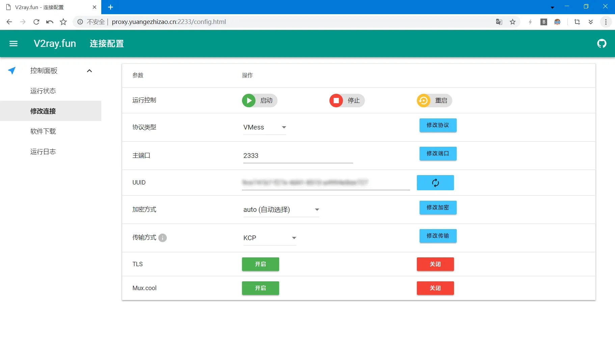Enable Mux.cool with green 开启 button
This screenshot has height=364, width=615.
(260, 288)
